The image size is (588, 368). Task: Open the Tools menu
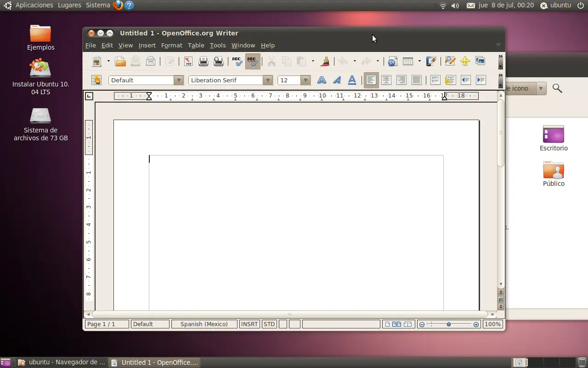218,45
